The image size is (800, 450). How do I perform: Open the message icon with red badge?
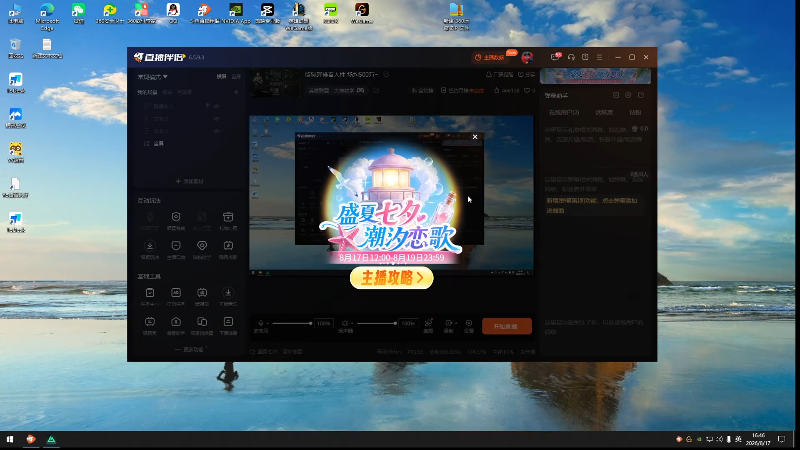click(555, 57)
